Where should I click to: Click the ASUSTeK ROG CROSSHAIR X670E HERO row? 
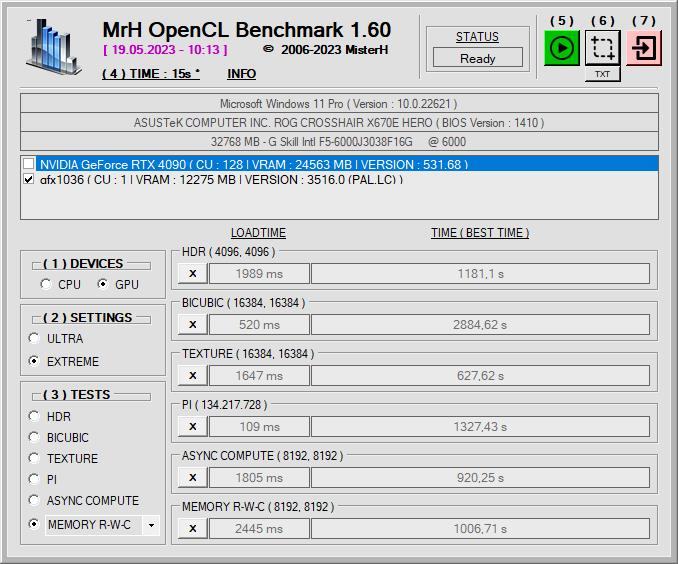pyautogui.click(x=339, y=123)
